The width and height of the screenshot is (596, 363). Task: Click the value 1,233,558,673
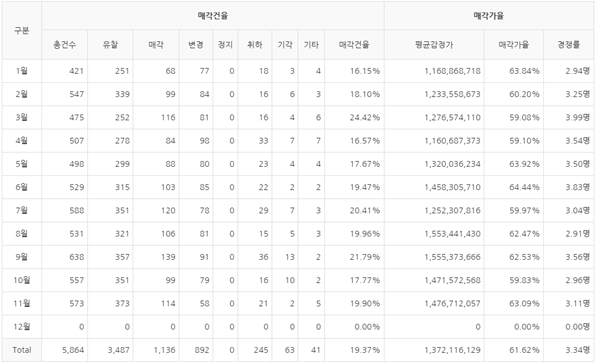click(x=452, y=94)
